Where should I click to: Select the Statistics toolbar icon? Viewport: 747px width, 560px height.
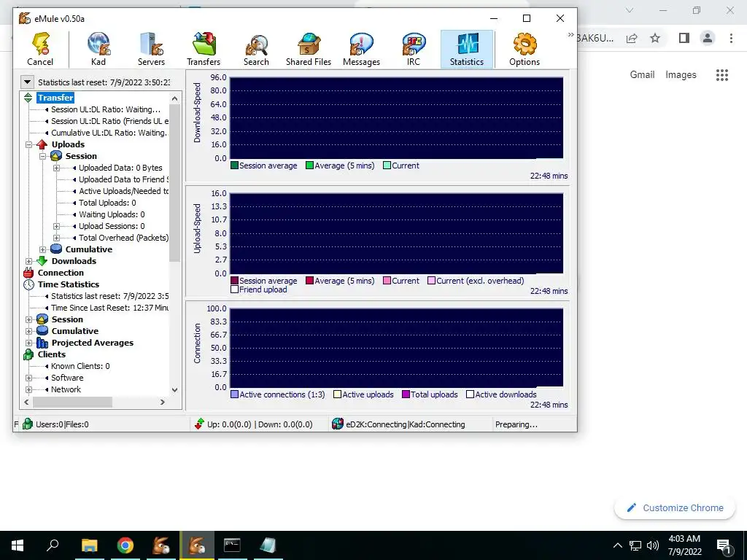(x=467, y=49)
